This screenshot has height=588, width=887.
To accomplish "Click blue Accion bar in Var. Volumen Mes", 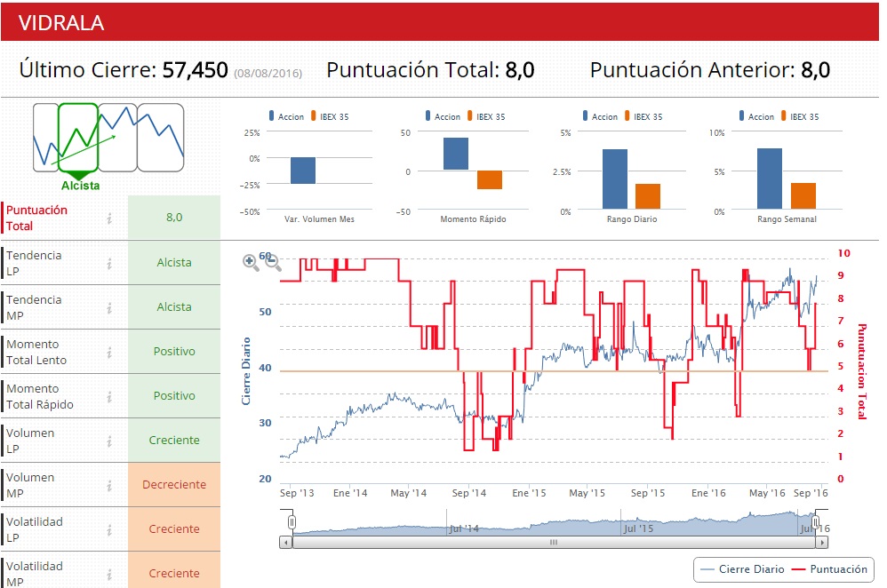I will (303, 171).
